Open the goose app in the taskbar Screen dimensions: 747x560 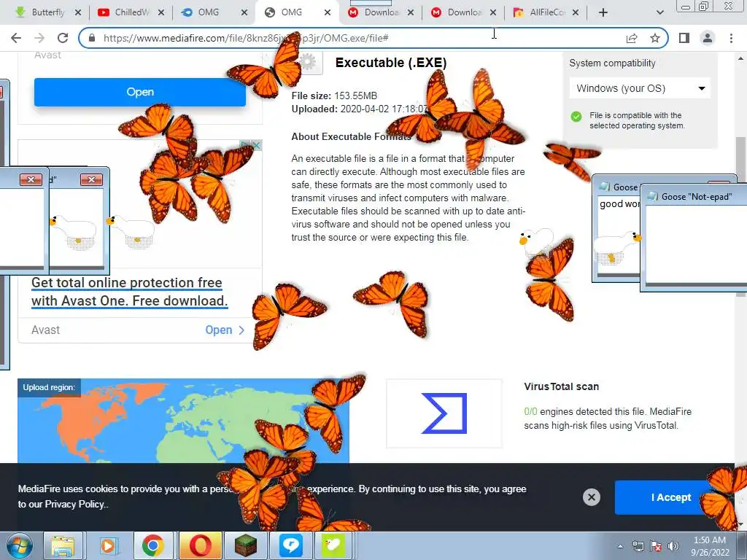pyautogui.click(x=333, y=545)
